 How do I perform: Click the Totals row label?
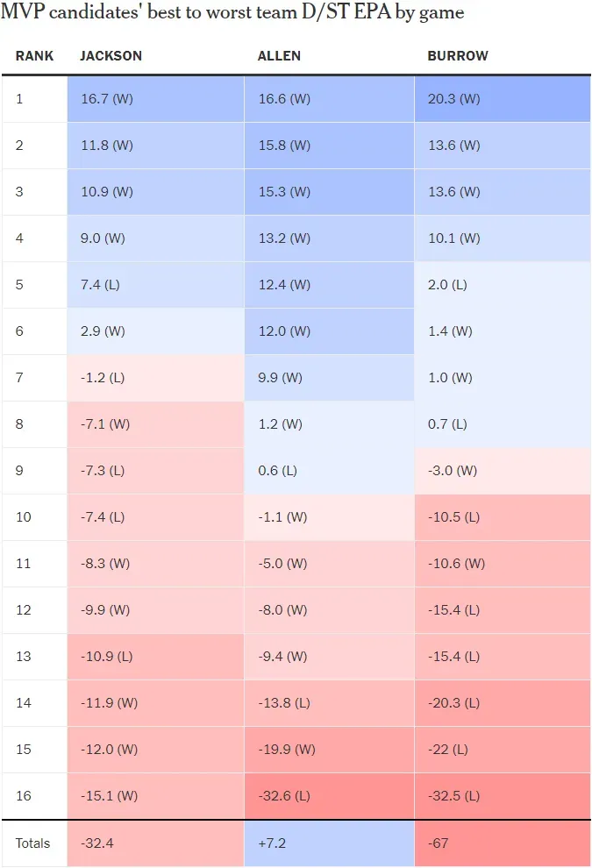point(32,843)
